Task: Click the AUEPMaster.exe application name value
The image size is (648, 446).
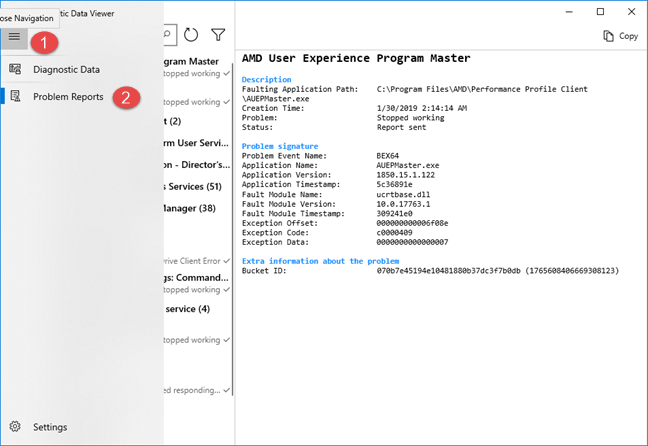Action: 407,165
